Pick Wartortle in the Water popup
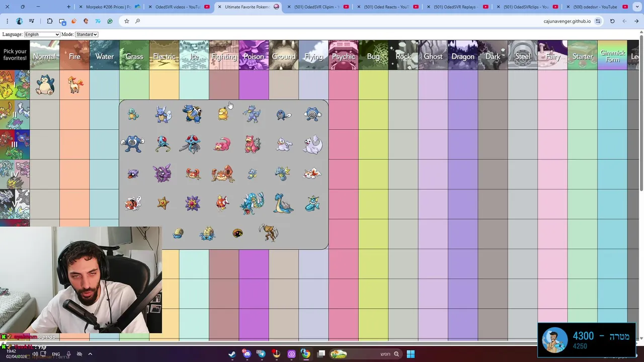This screenshot has height=362, width=644. [163, 115]
